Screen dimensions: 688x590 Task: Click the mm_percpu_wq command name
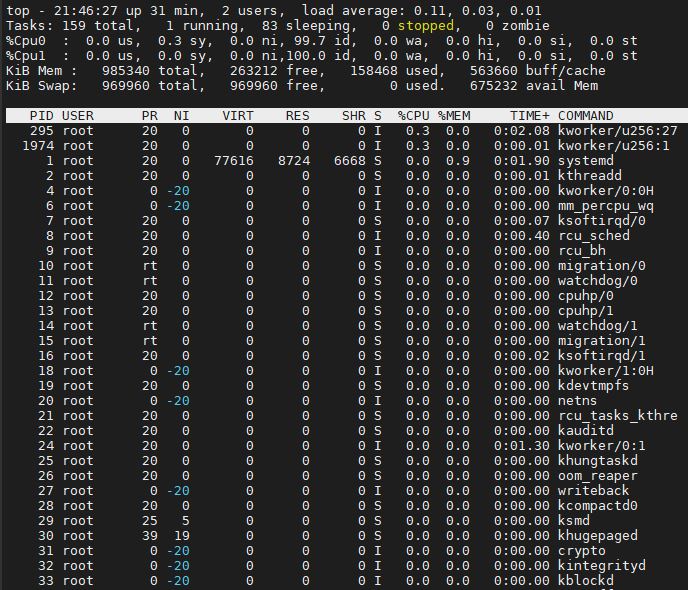(606, 206)
